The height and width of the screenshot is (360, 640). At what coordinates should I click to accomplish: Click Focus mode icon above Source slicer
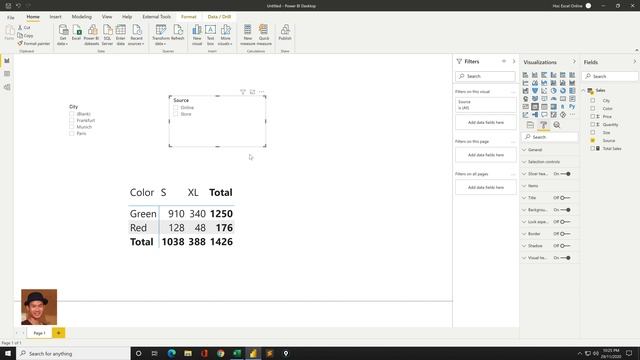(x=252, y=92)
